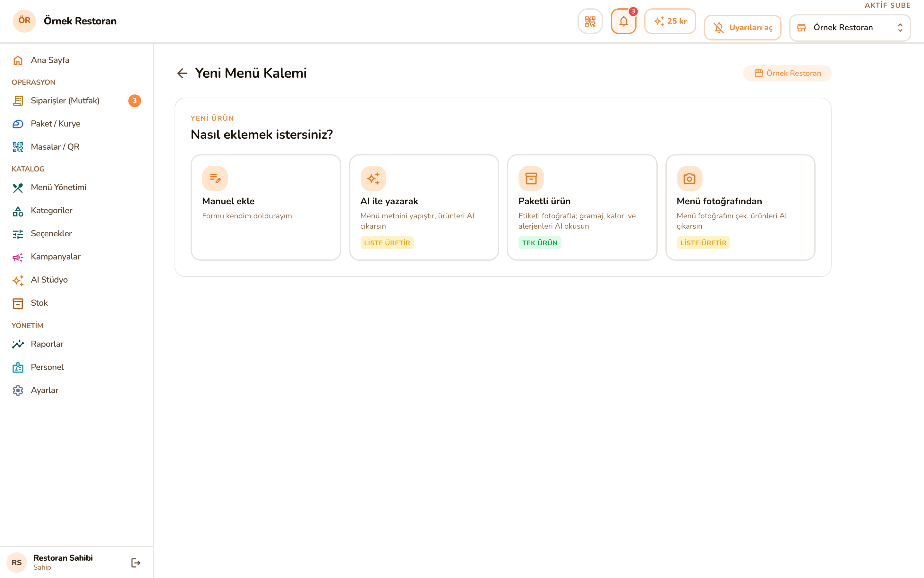Click LİSTE ÜRETİR tag on AI ile yazarak
Viewport: 924px width, 578px height.
coord(387,243)
